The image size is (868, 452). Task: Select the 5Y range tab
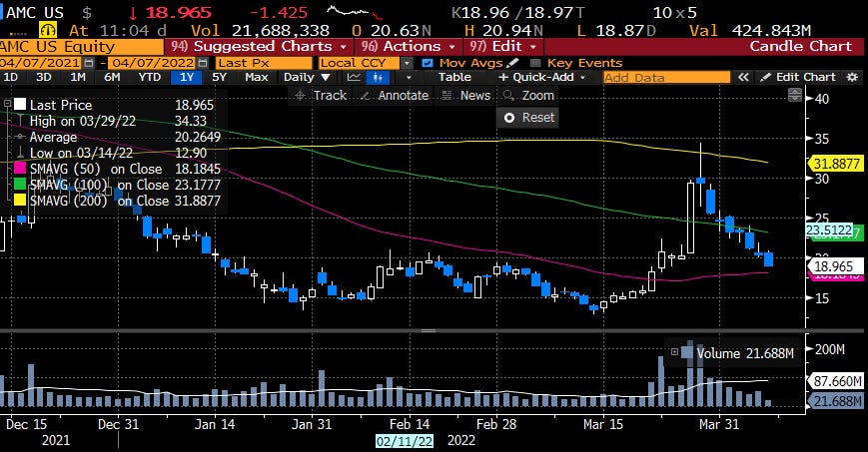tap(219, 78)
